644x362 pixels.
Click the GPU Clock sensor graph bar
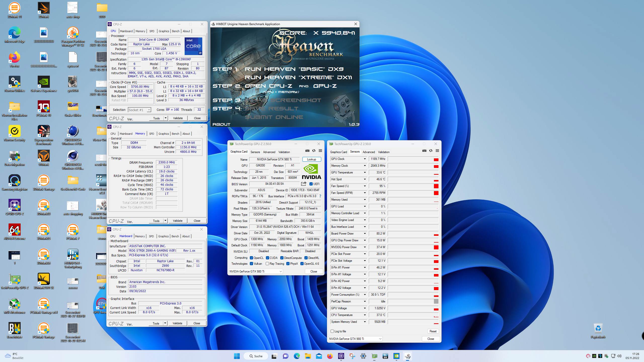click(x=413, y=159)
